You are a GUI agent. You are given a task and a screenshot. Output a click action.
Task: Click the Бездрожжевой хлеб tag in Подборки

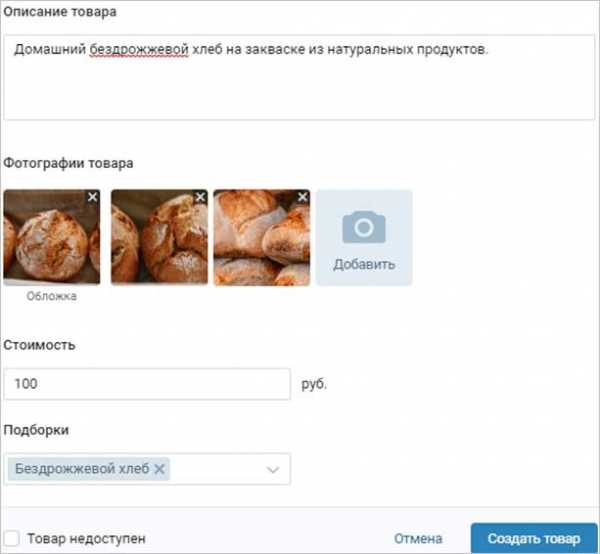pos(82,469)
